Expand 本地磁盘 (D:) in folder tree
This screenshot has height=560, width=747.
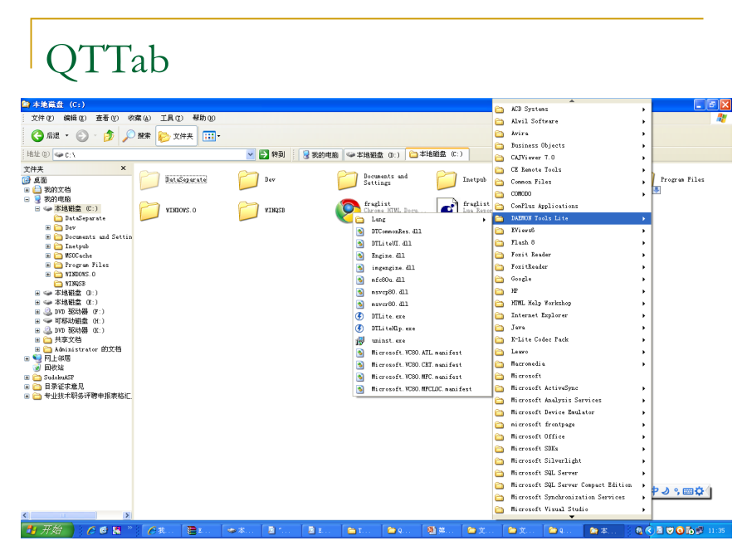37,293
